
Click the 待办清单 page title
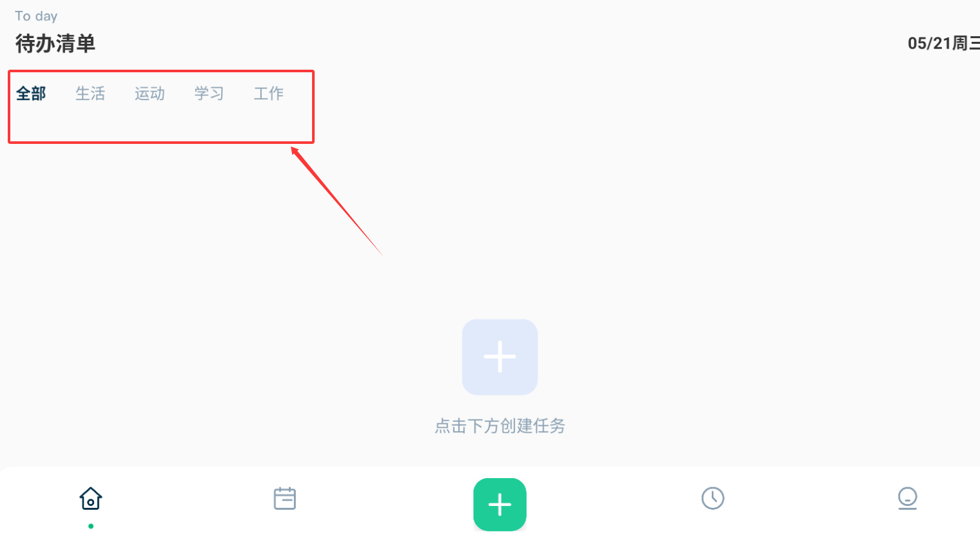[x=55, y=44]
